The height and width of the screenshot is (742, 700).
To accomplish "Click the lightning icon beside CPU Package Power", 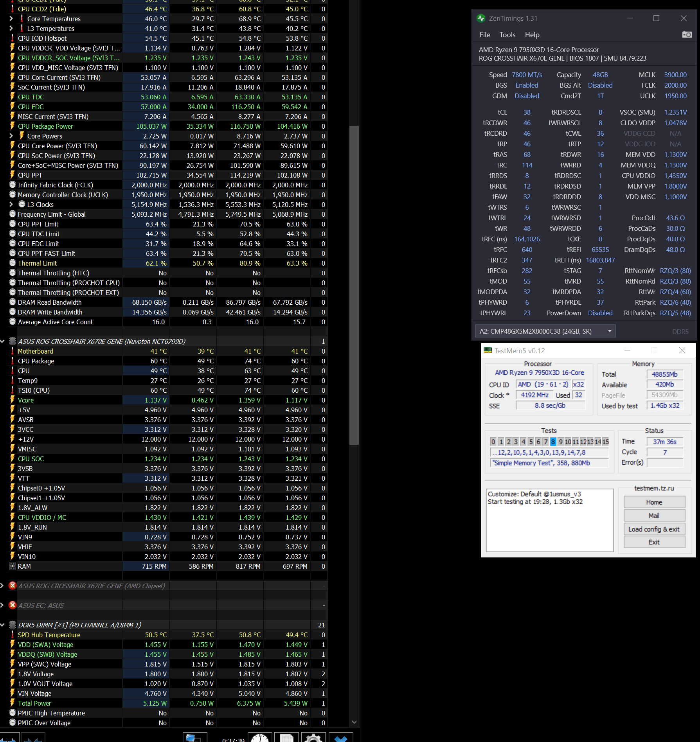I will click(13, 126).
